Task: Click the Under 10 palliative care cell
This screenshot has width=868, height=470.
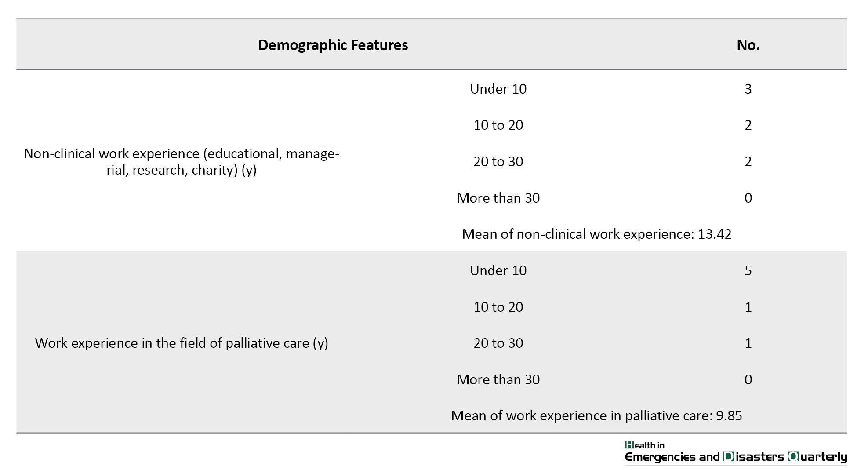Action: click(498, 270)
